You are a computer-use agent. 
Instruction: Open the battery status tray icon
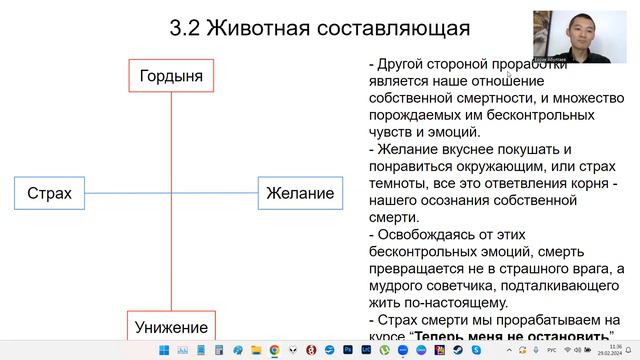pyautogui.click(x=588, y=350)
